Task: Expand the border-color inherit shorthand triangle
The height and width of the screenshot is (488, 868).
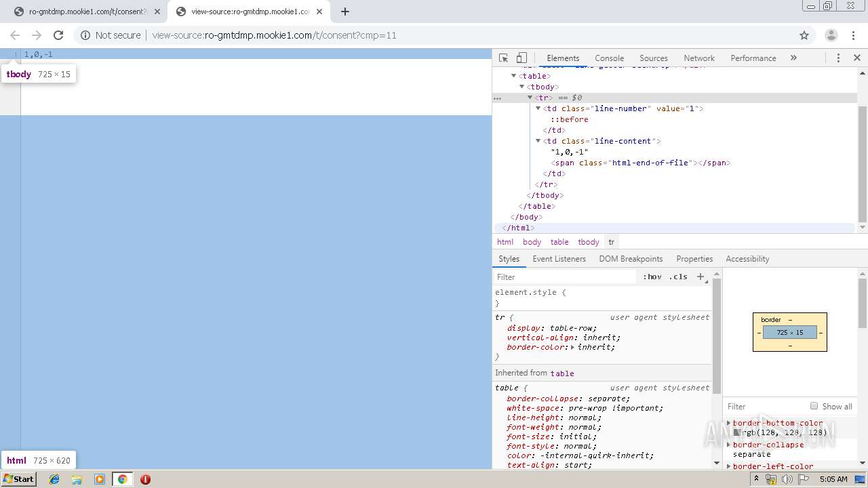Action: (x=572, y=347)
